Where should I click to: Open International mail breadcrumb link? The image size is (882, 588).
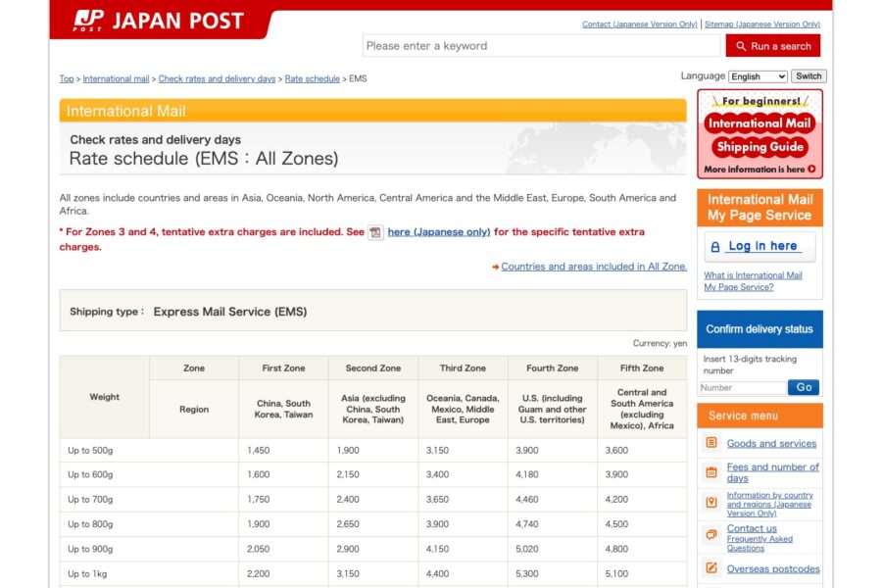point(116,78)
